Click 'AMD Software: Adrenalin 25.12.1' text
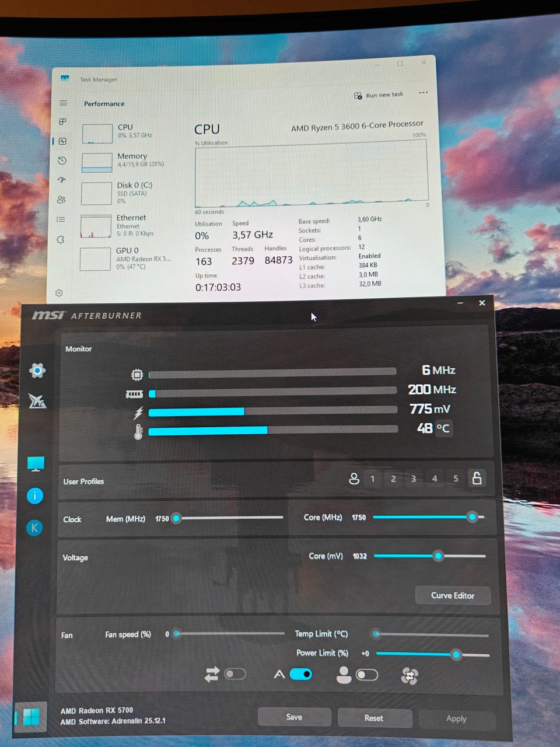560x747 pixels. (x=113, y=721)
